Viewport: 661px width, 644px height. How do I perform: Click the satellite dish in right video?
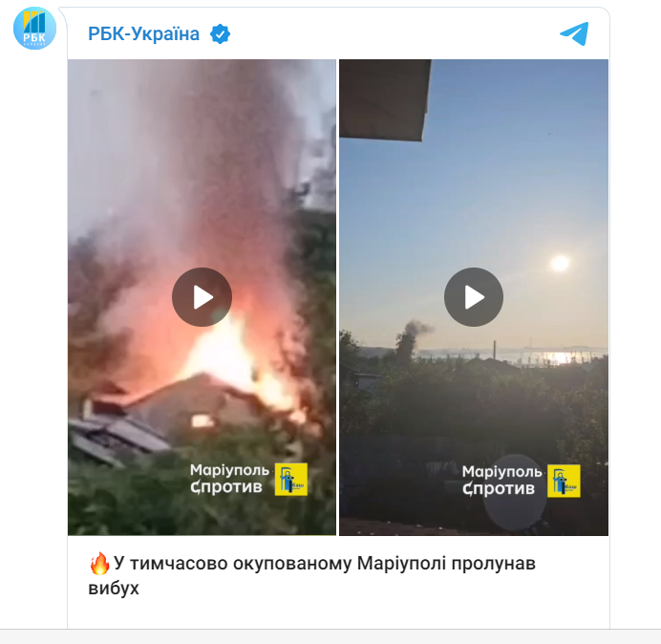coord(514,492)
